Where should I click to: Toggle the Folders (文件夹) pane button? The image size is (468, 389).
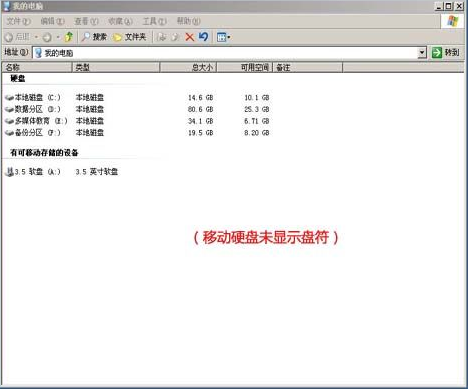(129, 37)
